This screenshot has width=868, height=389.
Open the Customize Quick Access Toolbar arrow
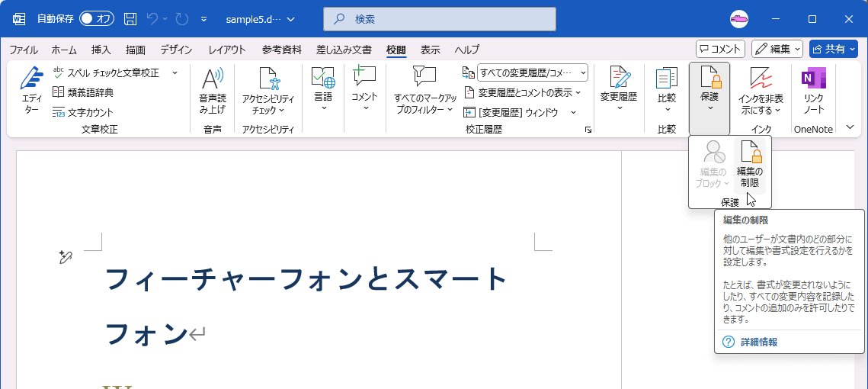[x=203, y=19]
